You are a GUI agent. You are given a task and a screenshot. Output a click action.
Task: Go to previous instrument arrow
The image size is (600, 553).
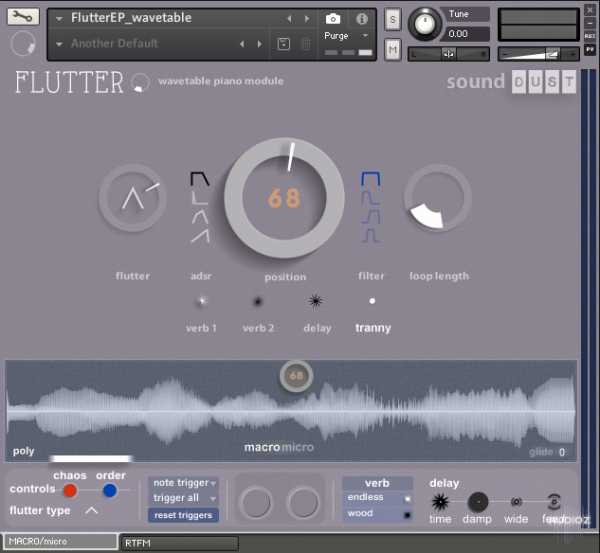point(289,19)
